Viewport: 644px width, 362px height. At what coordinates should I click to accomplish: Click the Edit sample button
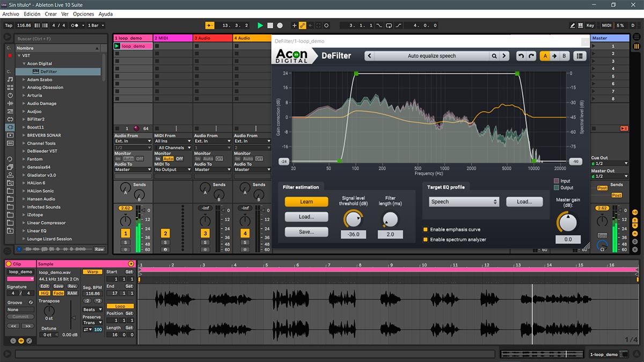click(45, 286)
